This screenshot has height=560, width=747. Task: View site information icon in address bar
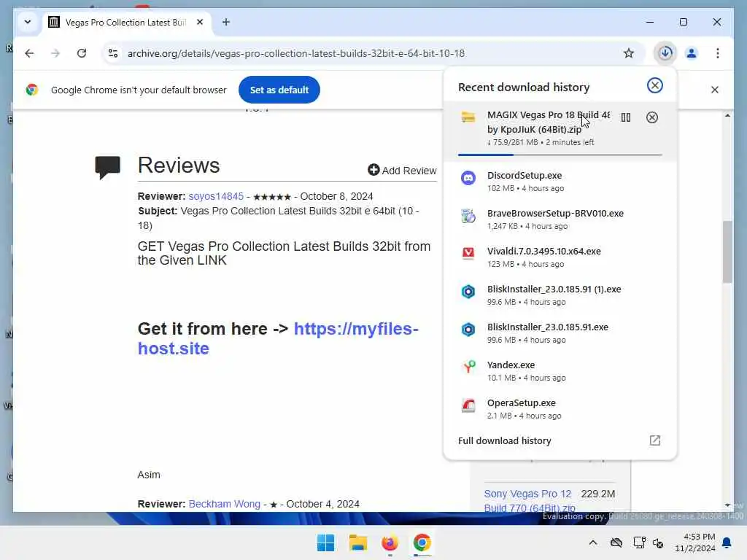click(x=113, y=53)
